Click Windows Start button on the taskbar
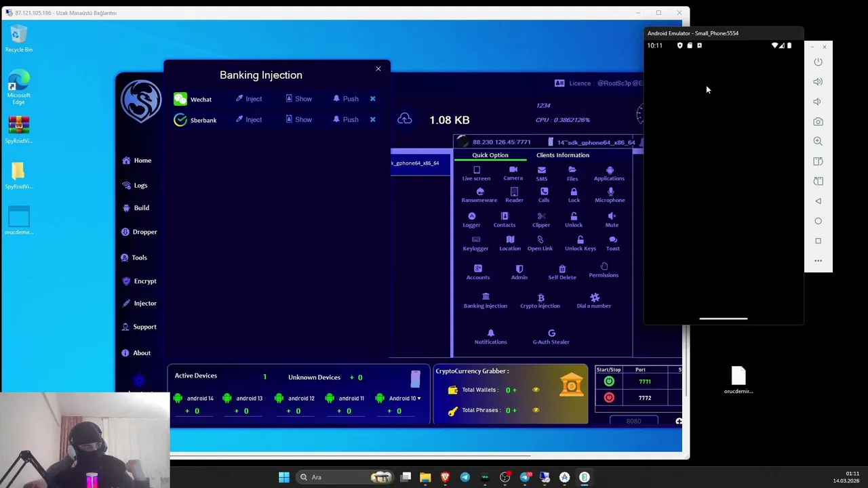Screen dimensions: 868x488 [284, 477]
